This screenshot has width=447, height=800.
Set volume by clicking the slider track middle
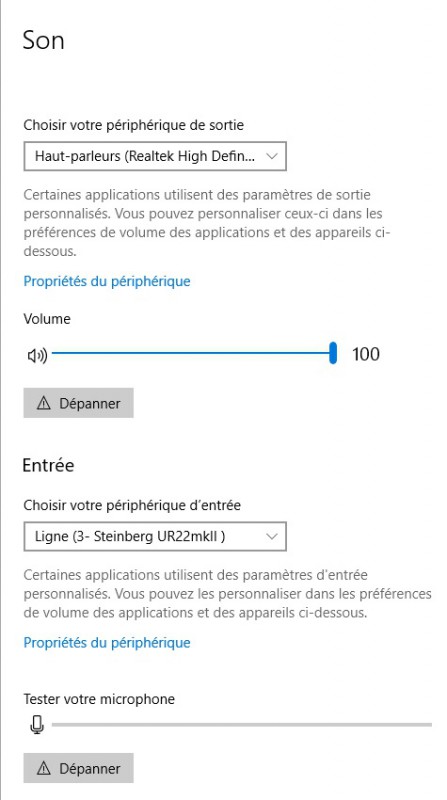[x=192, y=353]
